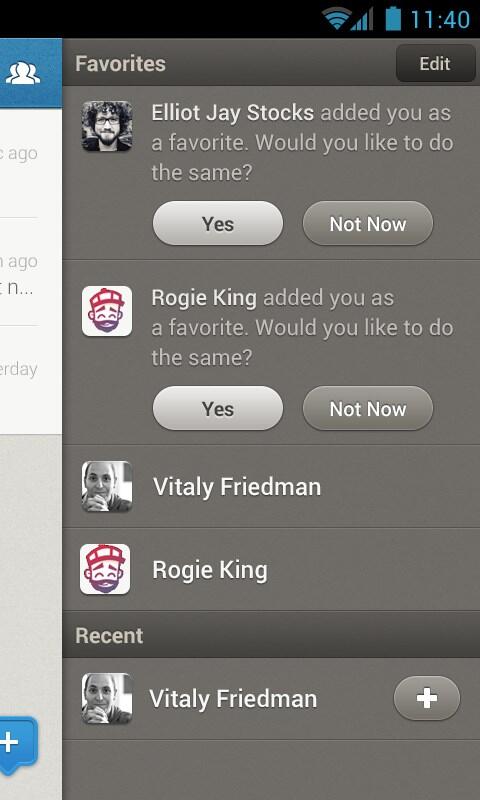Tap Elliot Jay Stocks profile photo

[x=107, y=126]
